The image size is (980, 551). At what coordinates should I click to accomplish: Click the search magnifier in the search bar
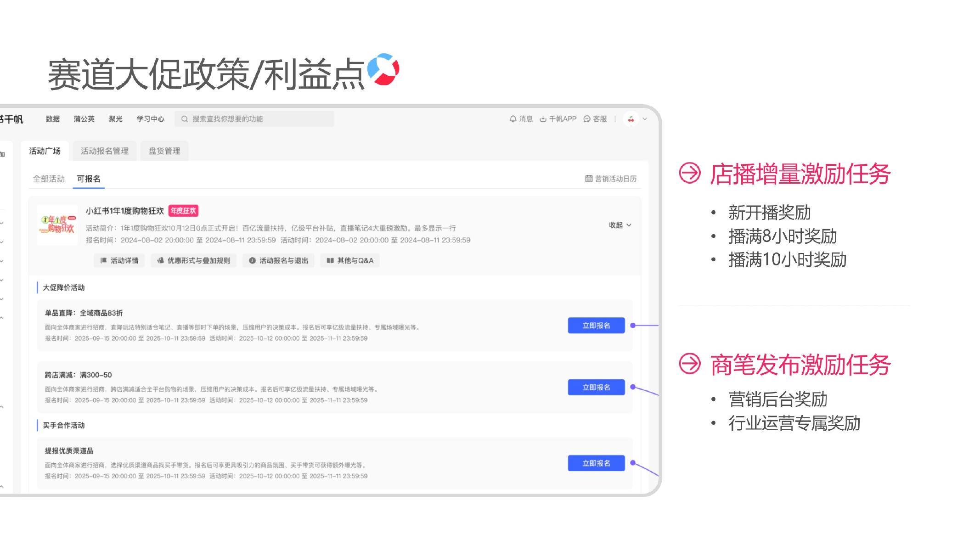pos(184,118)
